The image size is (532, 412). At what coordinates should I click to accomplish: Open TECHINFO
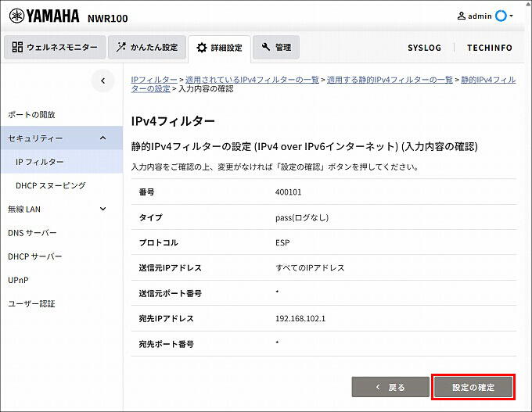[x=489, y=48]
